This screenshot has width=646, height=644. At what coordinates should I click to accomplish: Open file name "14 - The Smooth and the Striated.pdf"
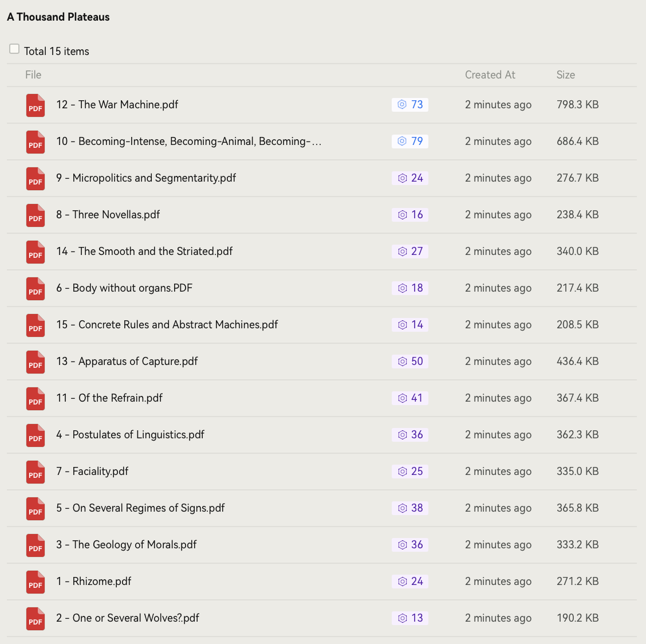coord(144,252)
